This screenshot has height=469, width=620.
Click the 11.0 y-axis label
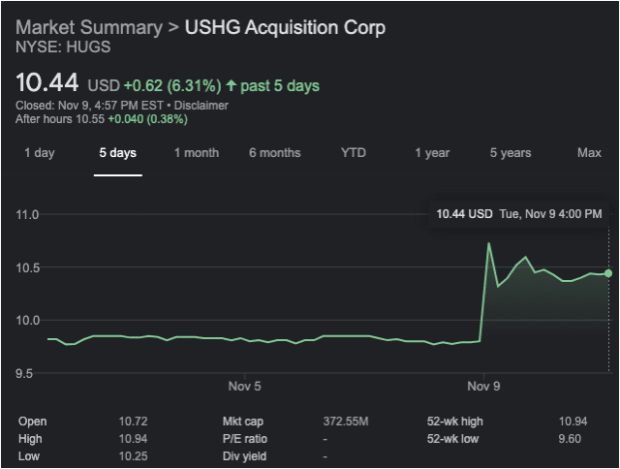[27, 215]
